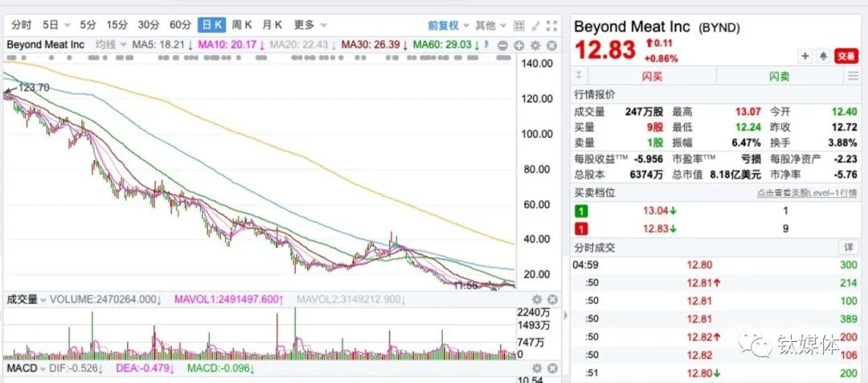Click the 04:59 trade row at 12.80
Viewport: 868px width, 383px height.
pyautogui.click(x=714, y=266)
